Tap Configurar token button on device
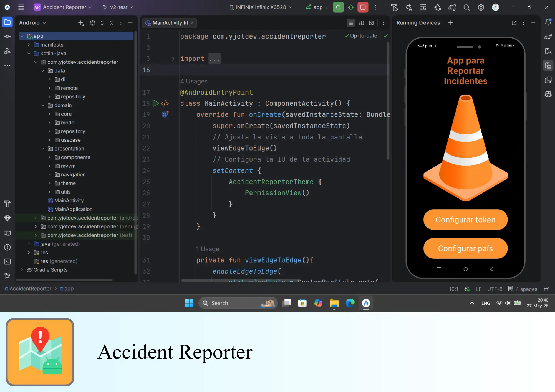555x392 pixels. pyautogui.click(x=465, y=220)
